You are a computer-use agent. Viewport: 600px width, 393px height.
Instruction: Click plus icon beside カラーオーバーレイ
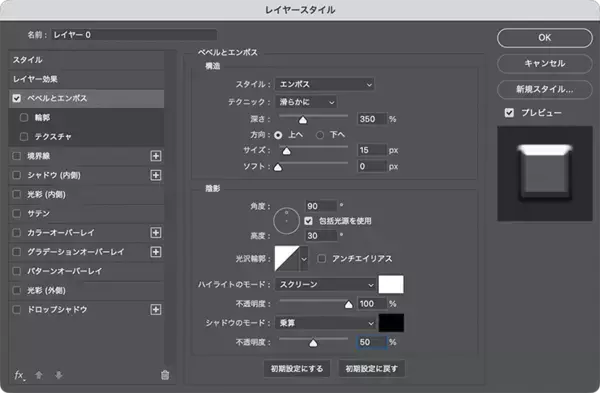(x=155, y=233)
